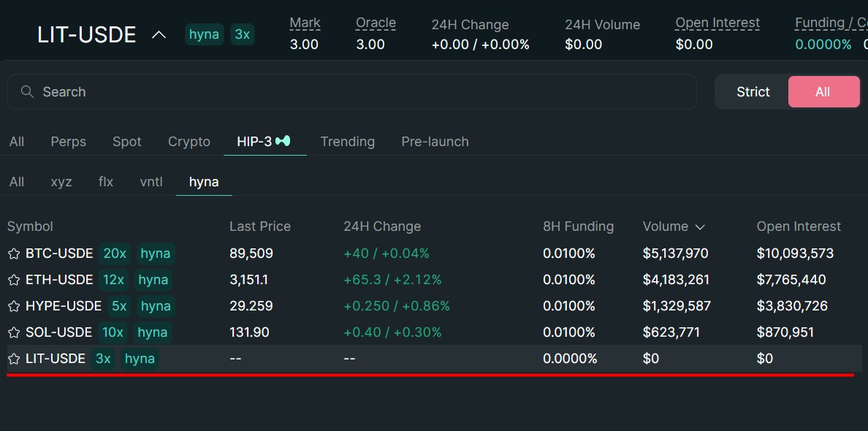
Task: Sort by the 24H Change column header
Action: (382, 226)
